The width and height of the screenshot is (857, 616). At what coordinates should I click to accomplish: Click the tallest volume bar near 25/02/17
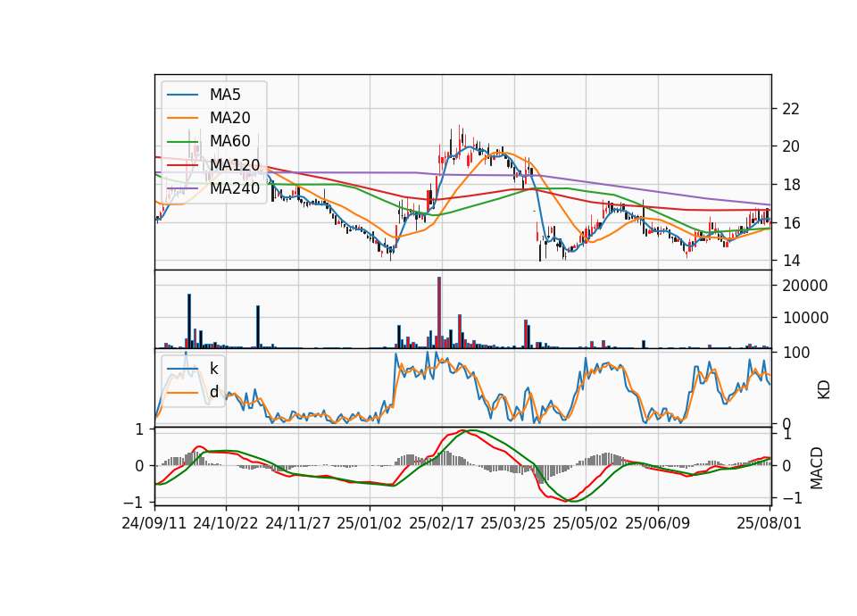[439, 312]
